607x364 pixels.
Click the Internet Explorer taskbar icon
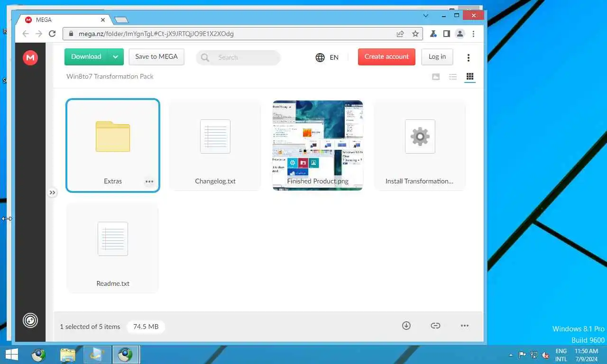[x=97, y=355]
